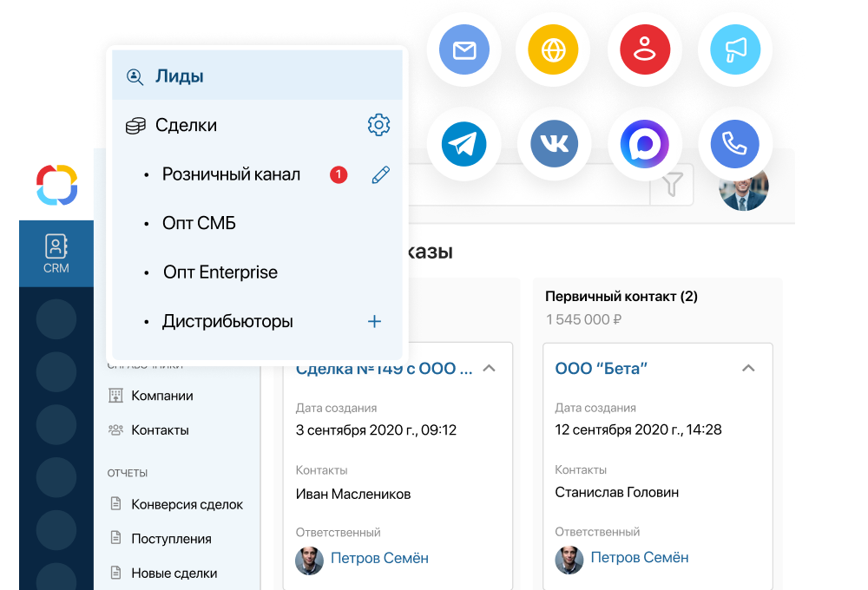Viewport: 868px width, 590px height.
Task: Open Контакты directory link
Action: (160, 430)
